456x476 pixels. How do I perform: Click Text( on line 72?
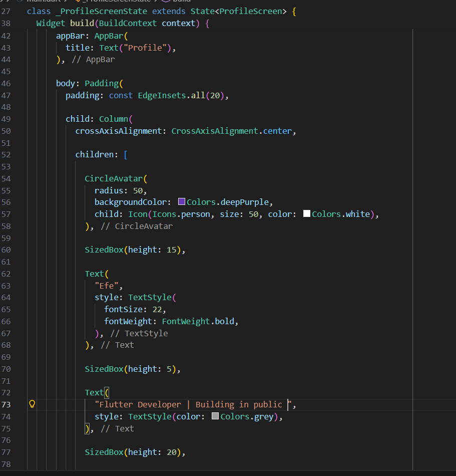pyautogui.click(x=97, y=392)
